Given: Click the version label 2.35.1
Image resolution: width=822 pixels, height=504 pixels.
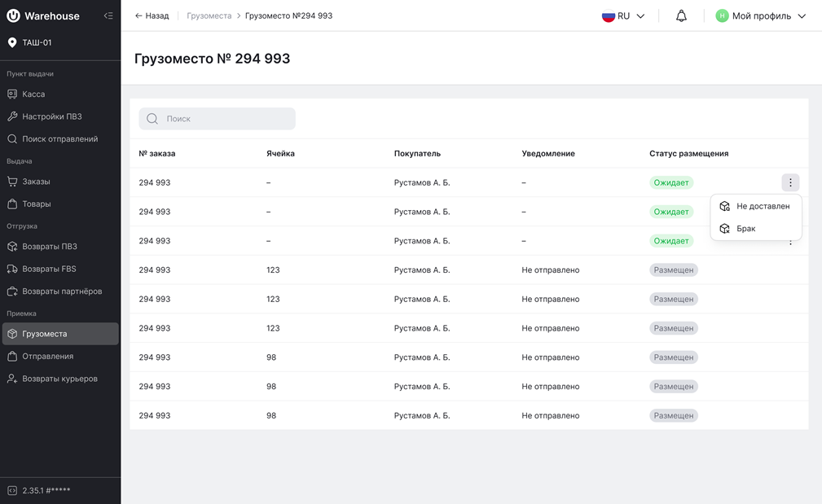Looking at the screenshot, I should (46, 491).
